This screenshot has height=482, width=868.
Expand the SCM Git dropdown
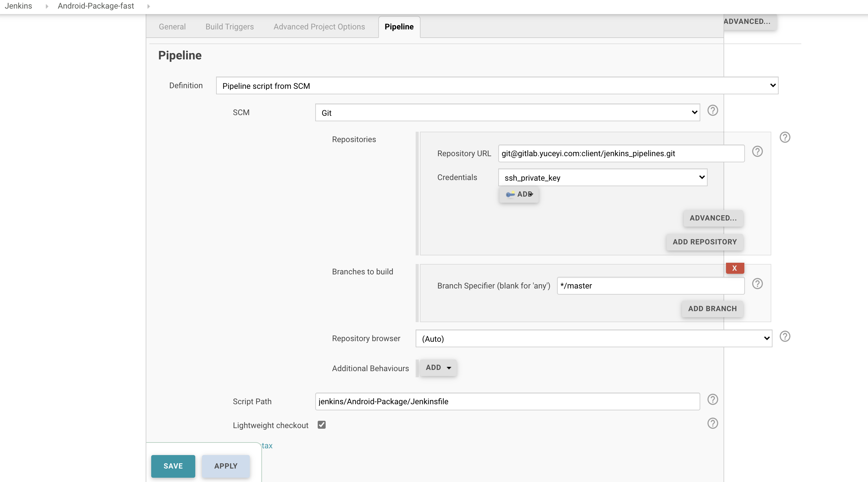coord(507,113)
